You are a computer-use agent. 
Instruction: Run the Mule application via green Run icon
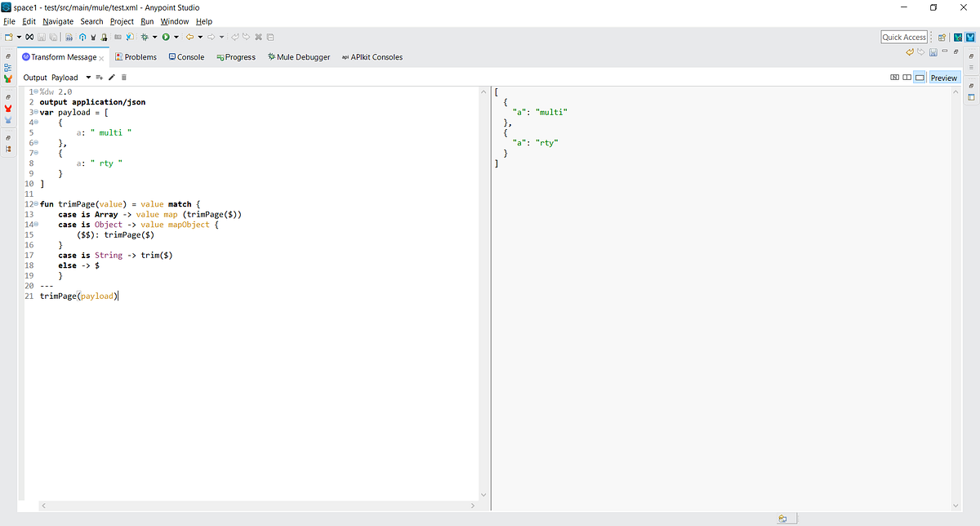point(166,36)
